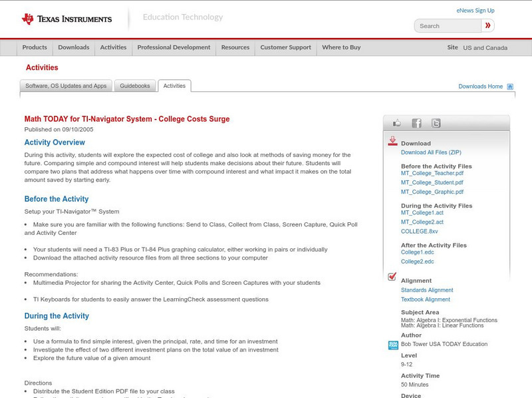Screen dimensions: 532x398
Task: Click the Published on 09/10/2005 text
Action: tap(59, 129)
